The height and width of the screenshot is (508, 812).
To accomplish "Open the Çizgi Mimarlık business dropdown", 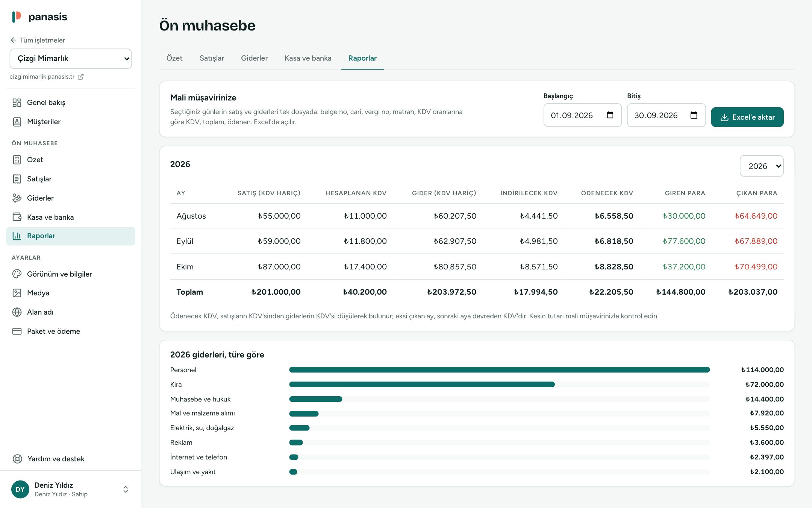I will (71, 59).
